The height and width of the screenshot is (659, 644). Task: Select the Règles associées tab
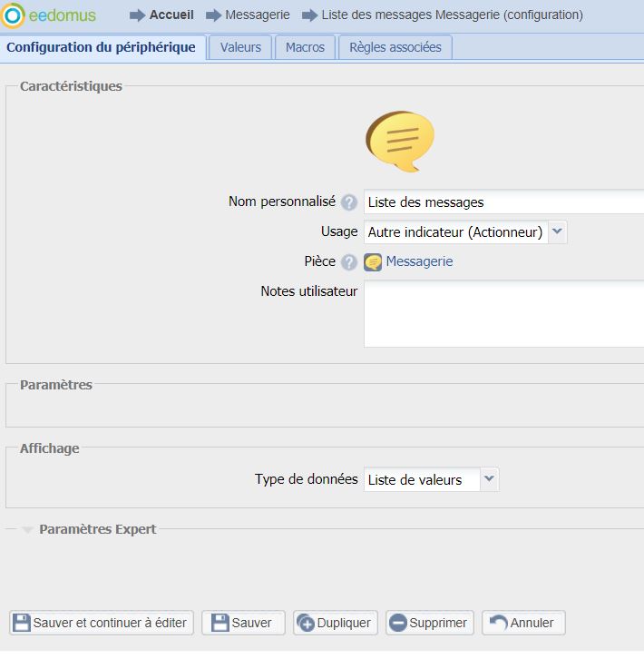coord(395,47)
